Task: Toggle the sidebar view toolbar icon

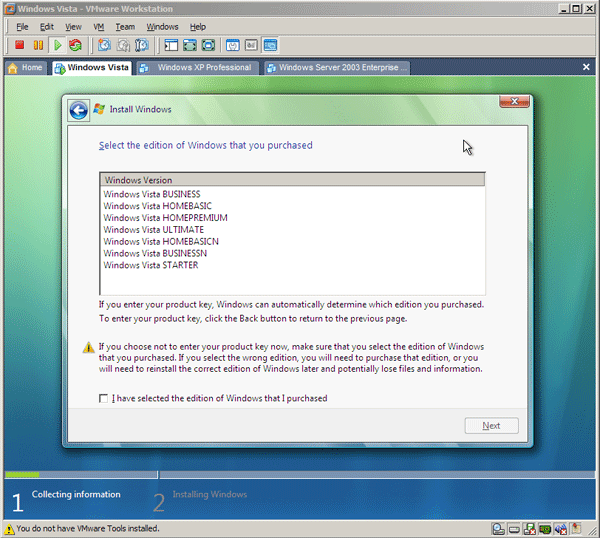Action: click(x=171, y=45)
